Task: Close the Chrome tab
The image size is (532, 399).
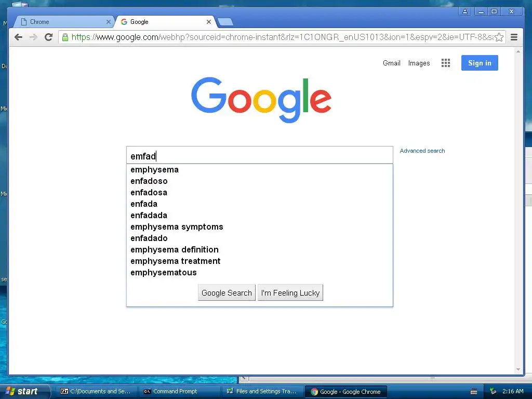Action: [x=108, y=22]
